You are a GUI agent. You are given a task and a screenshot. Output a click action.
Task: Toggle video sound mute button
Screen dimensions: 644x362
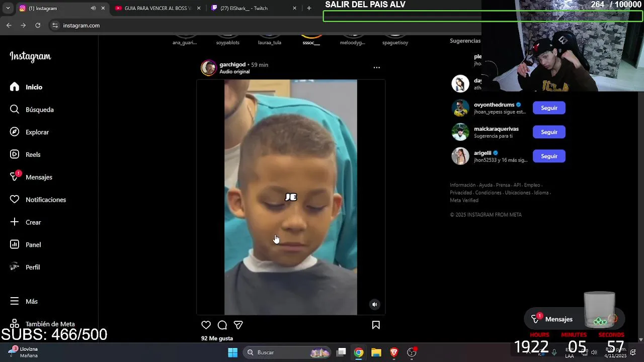(x=374, y=304)
